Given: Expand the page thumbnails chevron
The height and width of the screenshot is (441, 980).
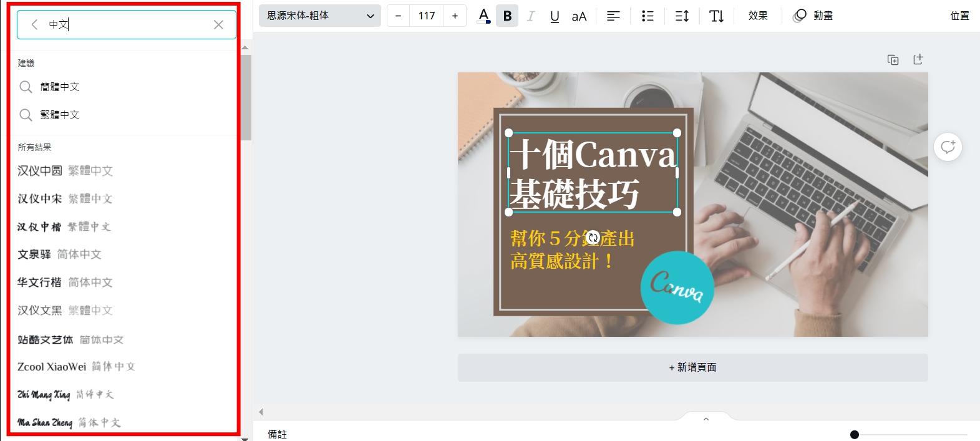Looking at the screenshot, I should point(706,419).
